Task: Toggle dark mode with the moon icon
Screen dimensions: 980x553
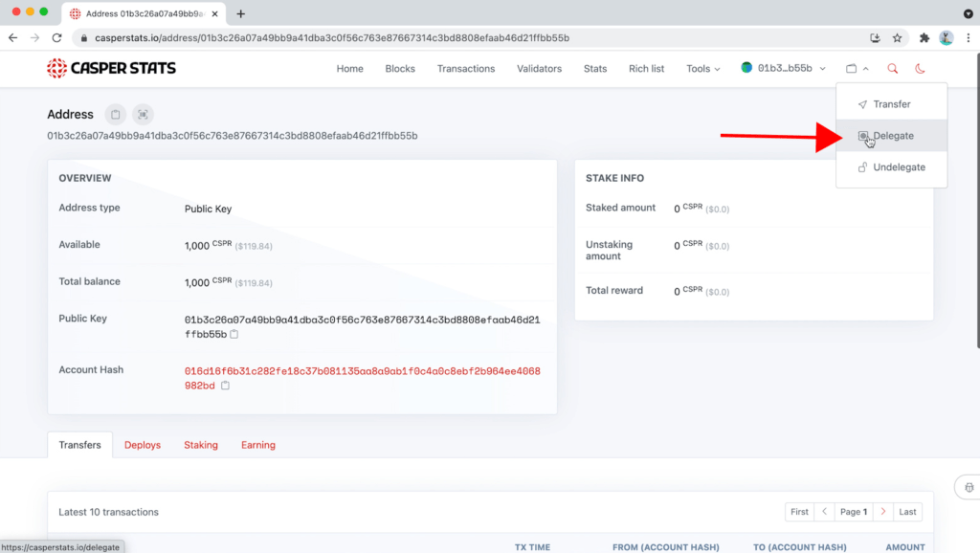Action: click(921, 69)
